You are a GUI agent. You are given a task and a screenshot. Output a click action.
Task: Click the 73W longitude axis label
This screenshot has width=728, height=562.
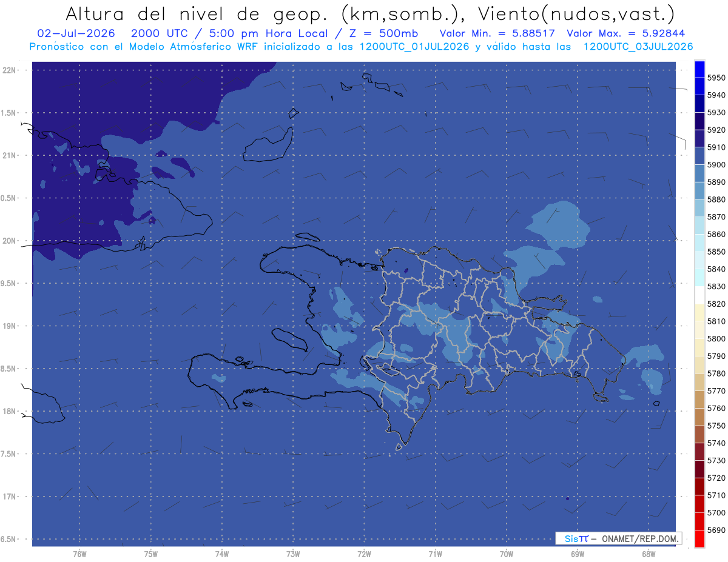(293, 554)
